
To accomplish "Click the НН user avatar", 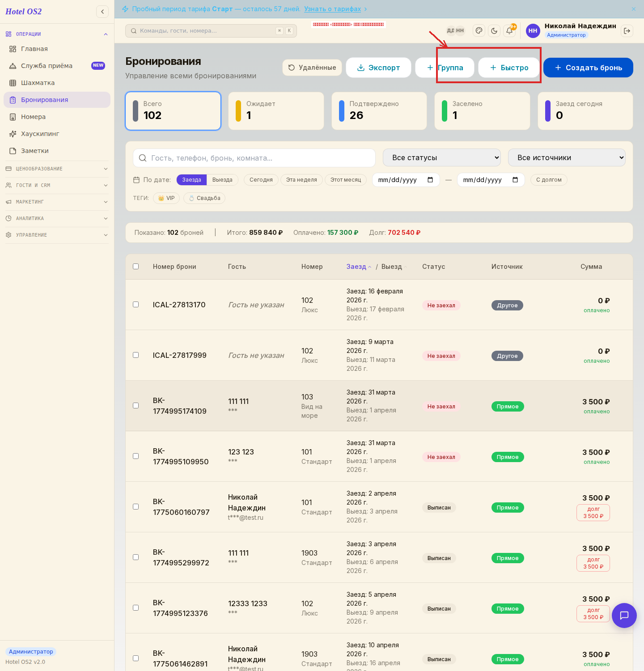I will click(x=533, y=30).
